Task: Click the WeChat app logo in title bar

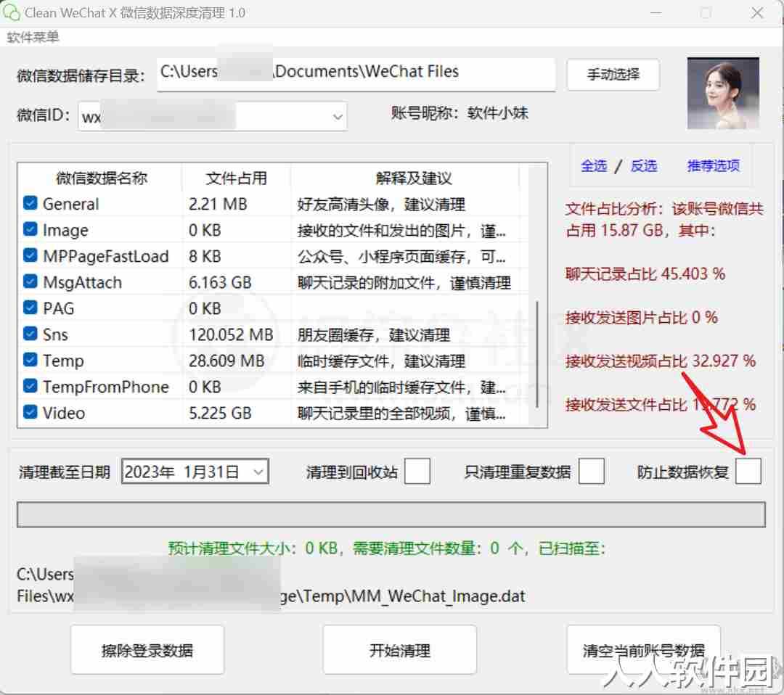Action: point(11,12)
